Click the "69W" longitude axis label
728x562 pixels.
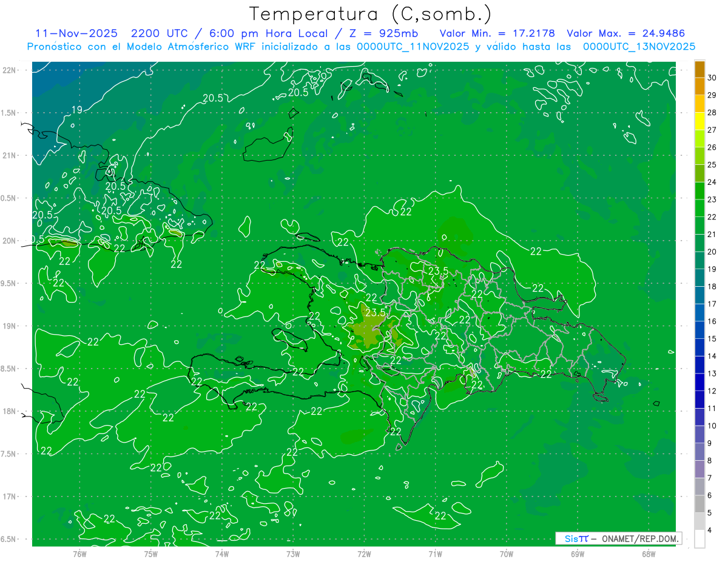click(x=578, y=554)
